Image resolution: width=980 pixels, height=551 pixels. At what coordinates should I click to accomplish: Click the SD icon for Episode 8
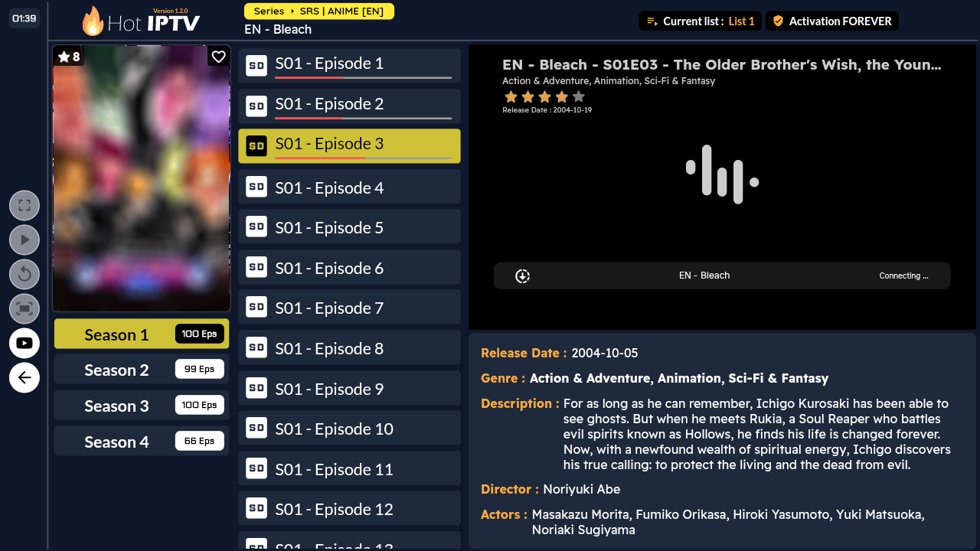256,347
